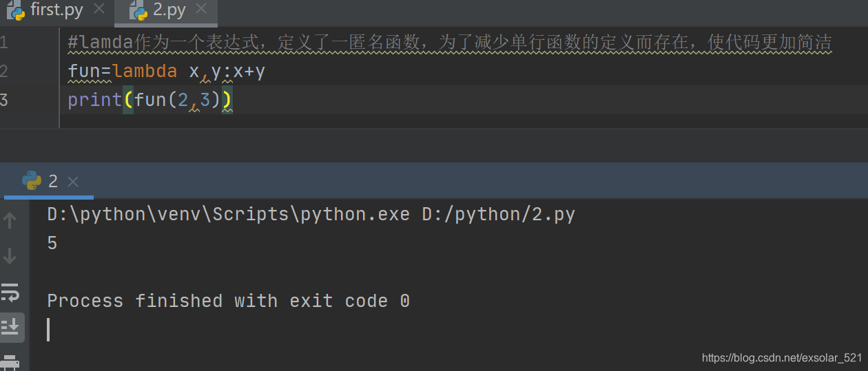Close the first.py tab

click(x=99, y=10)
